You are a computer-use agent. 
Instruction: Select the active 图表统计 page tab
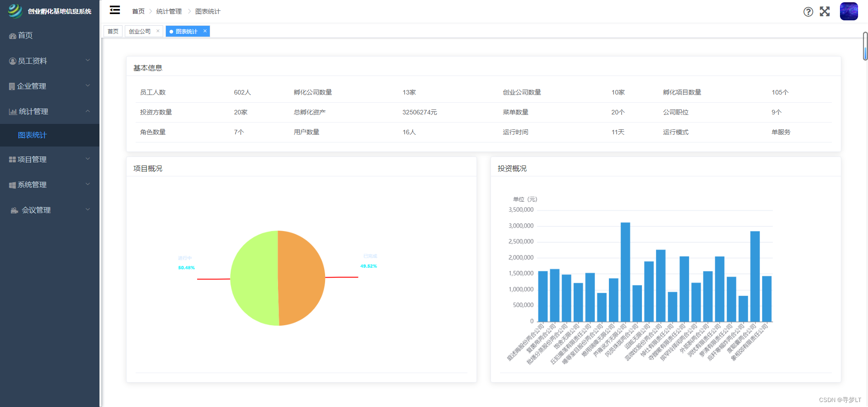(x=188, y=31)
